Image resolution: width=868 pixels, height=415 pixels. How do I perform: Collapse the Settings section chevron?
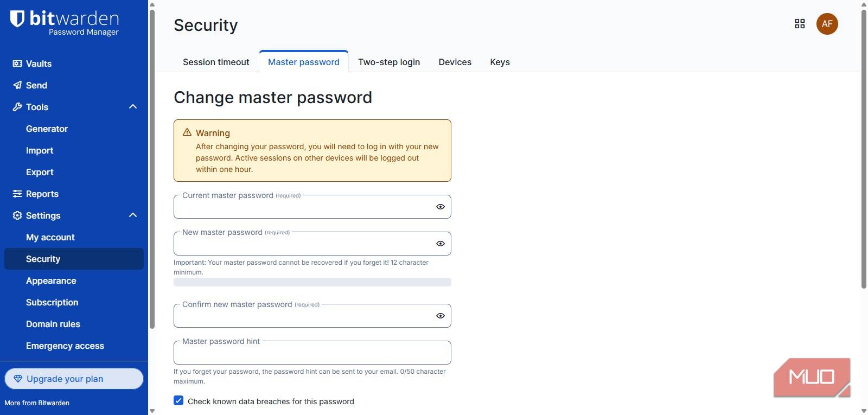click(x=133, y=215)
